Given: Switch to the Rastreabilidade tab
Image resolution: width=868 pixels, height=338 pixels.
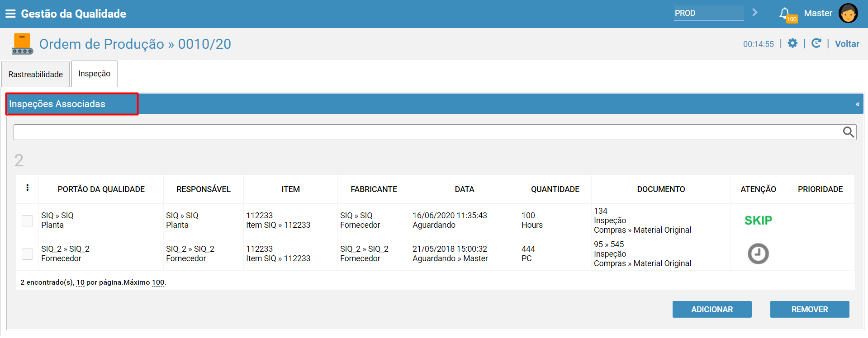Looking at the screenshot, I should pyautogui.click(x=36, y=74).
